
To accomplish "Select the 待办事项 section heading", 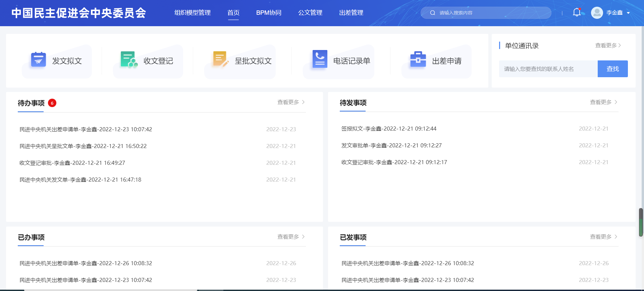I will 31,103.
